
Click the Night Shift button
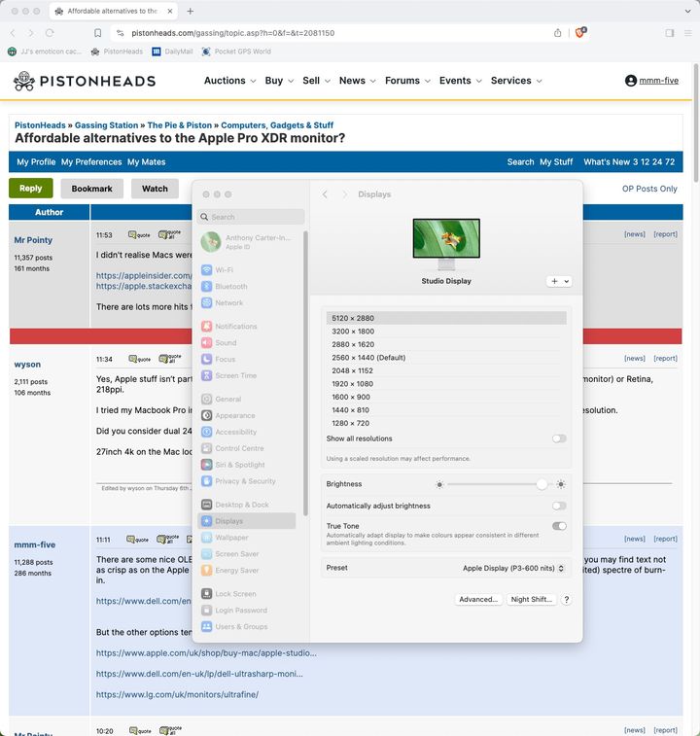(532, 600)
